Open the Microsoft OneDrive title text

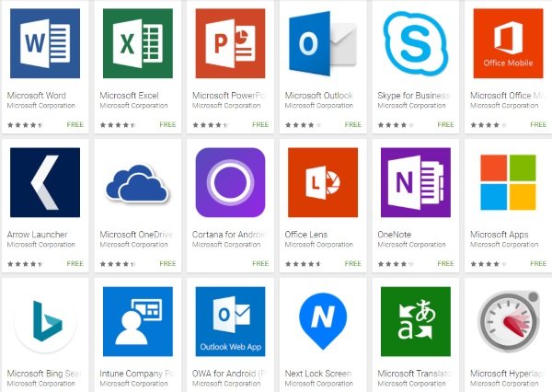tap(136, 235)
